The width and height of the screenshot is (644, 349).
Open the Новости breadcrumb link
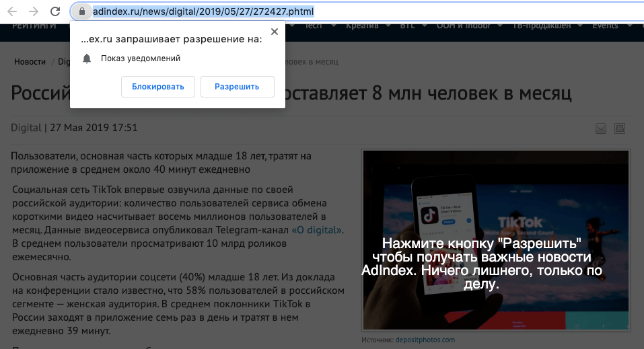coord(30,62)
